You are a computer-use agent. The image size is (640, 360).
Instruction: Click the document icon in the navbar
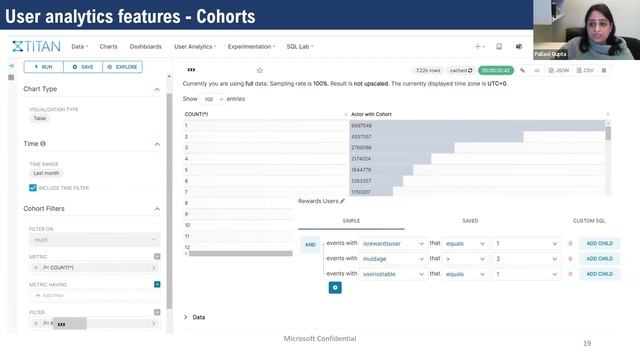(499, 47)
